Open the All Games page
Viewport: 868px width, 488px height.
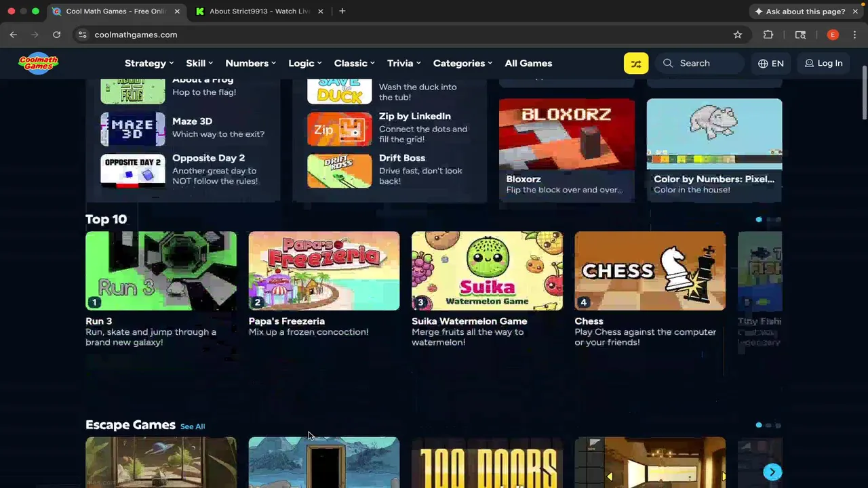coord(528,63)
